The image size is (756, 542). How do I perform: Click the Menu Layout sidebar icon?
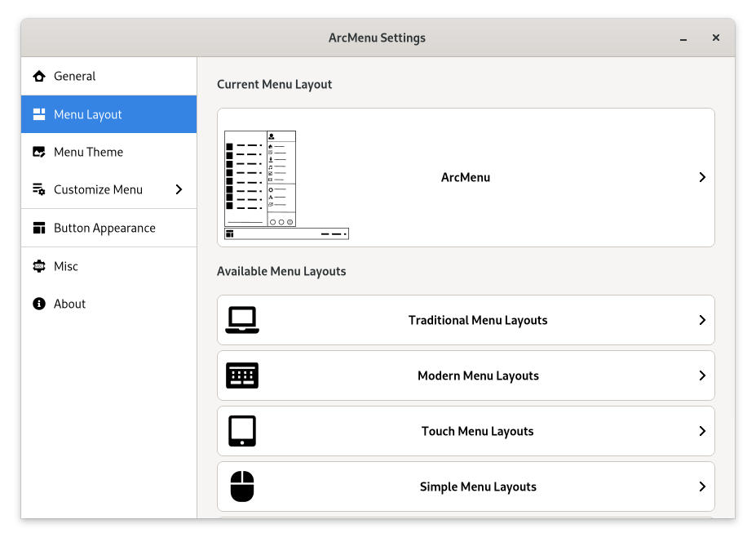click(38, 115)
